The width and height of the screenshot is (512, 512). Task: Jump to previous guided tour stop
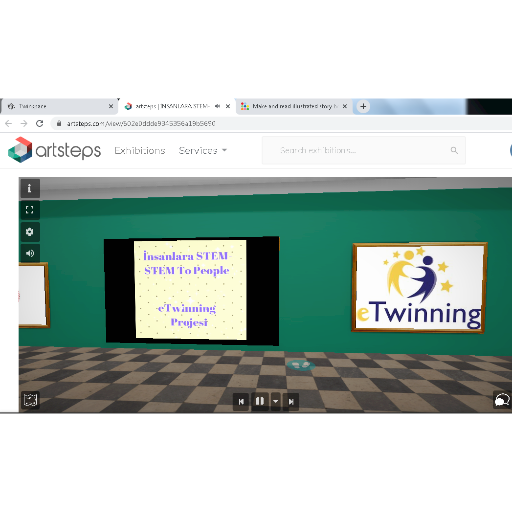[x=241, y=401]
